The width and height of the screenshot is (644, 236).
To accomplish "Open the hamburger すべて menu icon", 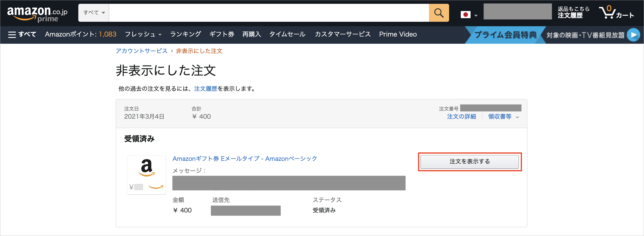I will pyautogui.click(x=12, y=34).
